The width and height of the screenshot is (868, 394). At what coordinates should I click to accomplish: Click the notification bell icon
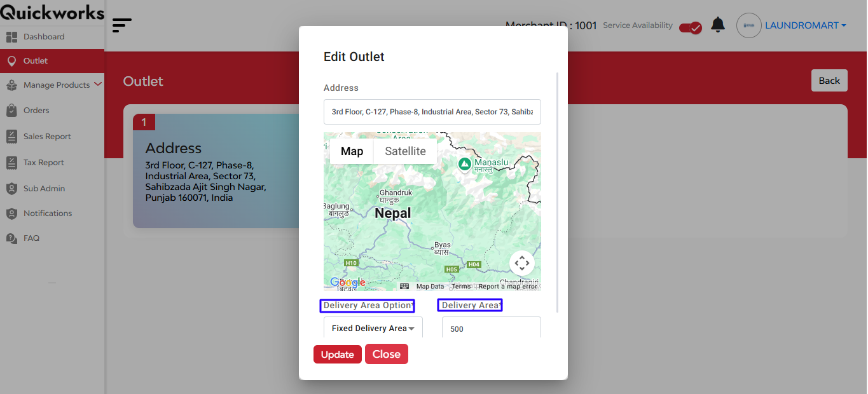[x=718, y=25]
